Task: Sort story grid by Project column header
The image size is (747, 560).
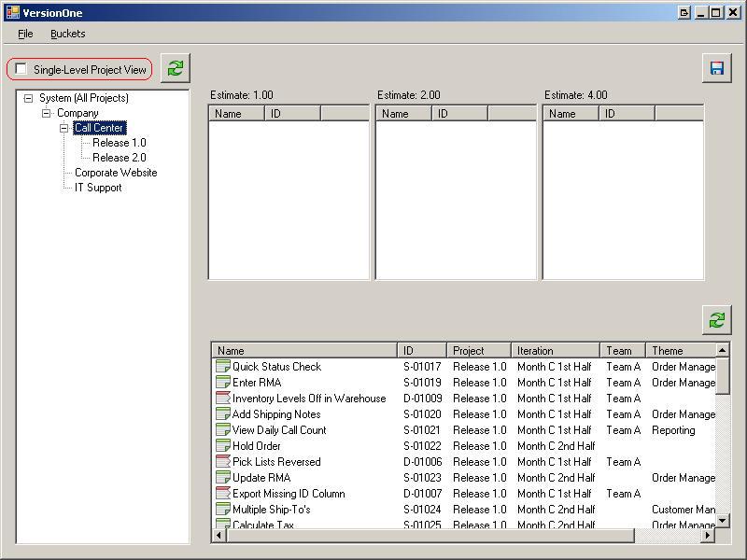Action: click(479, 351)
